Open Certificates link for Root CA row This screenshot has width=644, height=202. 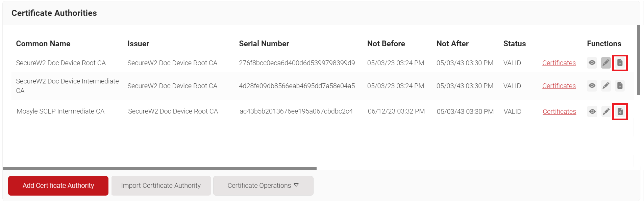click(x=559, y=63)
